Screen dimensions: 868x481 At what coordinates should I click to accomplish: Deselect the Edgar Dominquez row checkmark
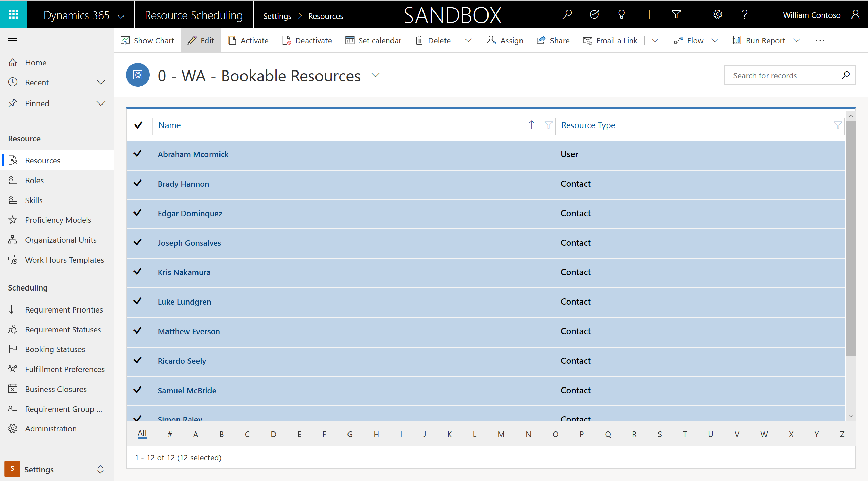click(x=138, y=213)
